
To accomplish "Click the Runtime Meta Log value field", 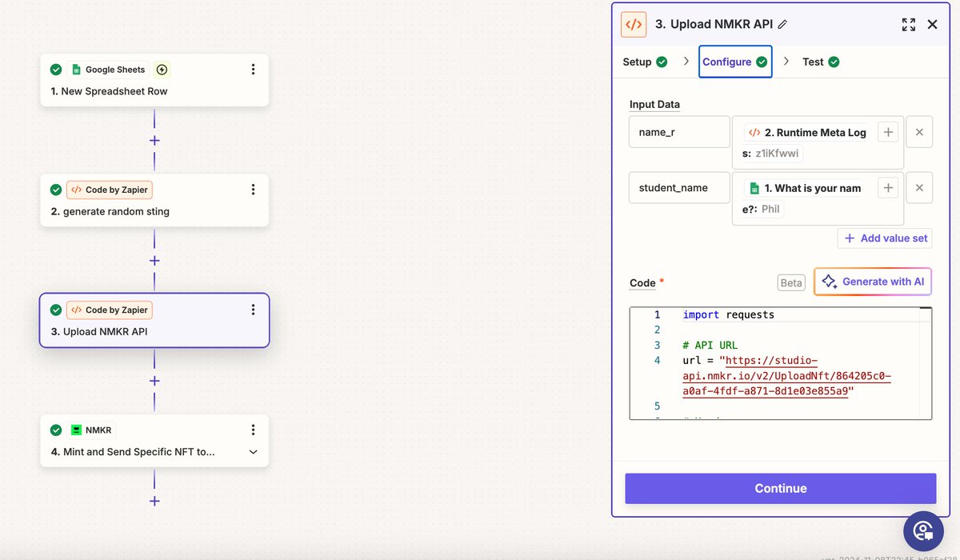I will point(818,142).
